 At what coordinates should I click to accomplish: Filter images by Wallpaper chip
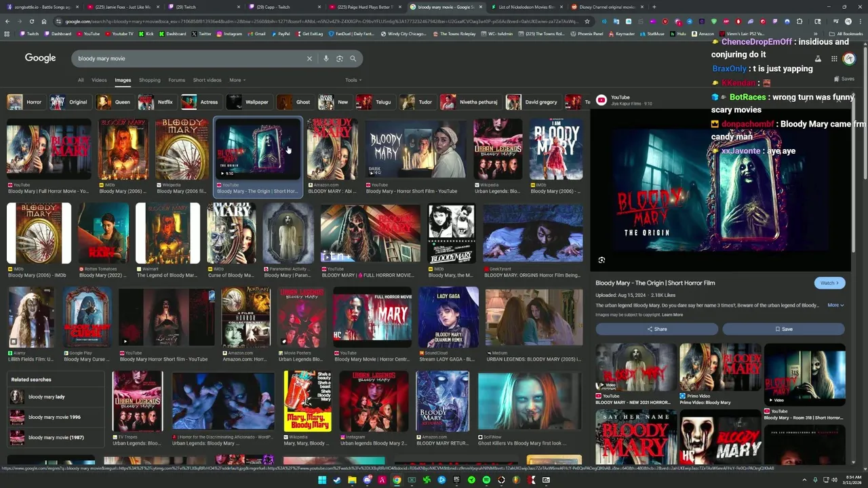click(x=248, y=102)
